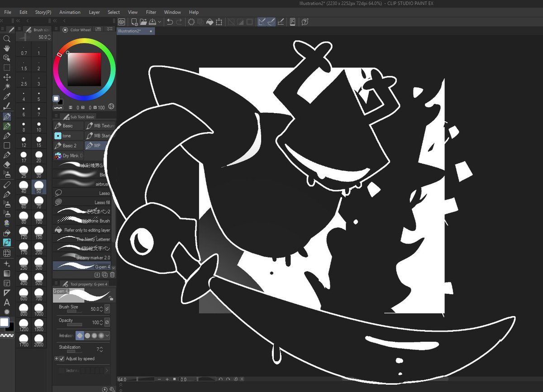The width and height of the screenshot is (543, 392).
Task: Redo the last undone action
Action: click(179, 22)
